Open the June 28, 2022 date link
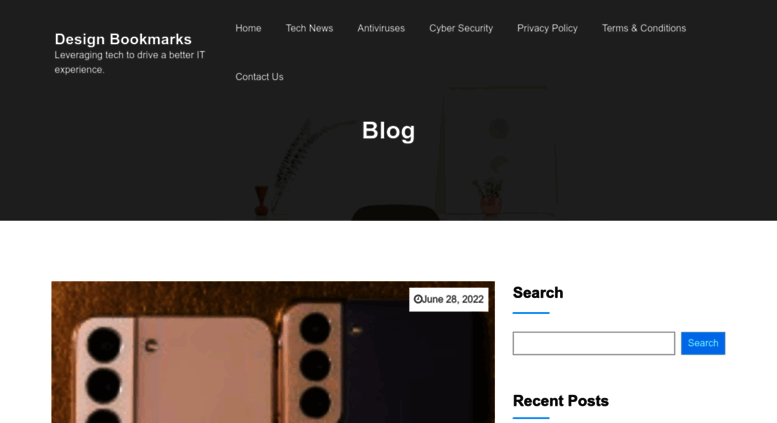This screenshot has width=777, height=423. (452, 299)
